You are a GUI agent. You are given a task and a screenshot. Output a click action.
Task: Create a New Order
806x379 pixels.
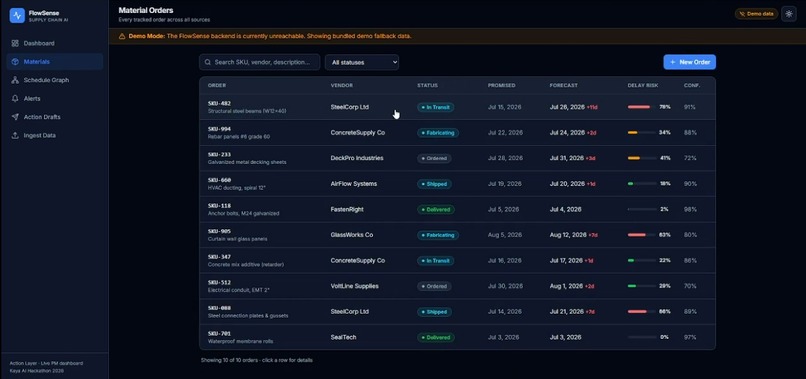point(689,62)
